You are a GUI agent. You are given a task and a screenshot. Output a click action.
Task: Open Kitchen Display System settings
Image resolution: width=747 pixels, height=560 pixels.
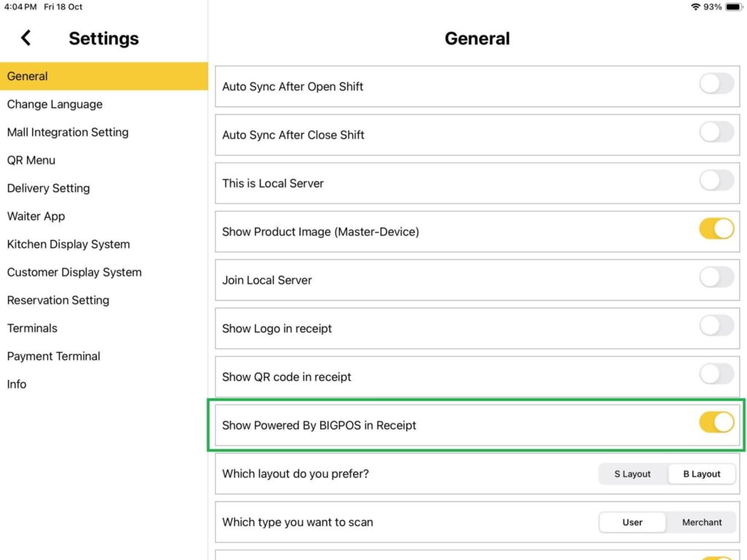tap(69, 244)
